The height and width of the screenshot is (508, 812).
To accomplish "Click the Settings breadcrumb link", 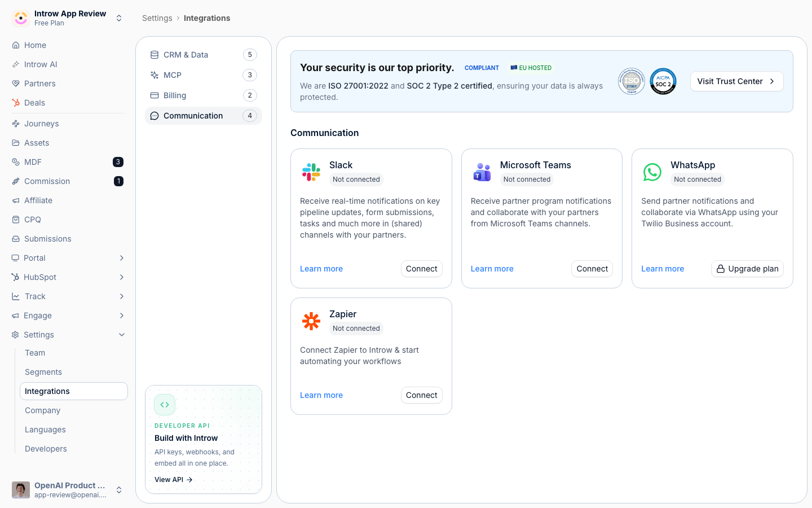I will click(157, 18).
